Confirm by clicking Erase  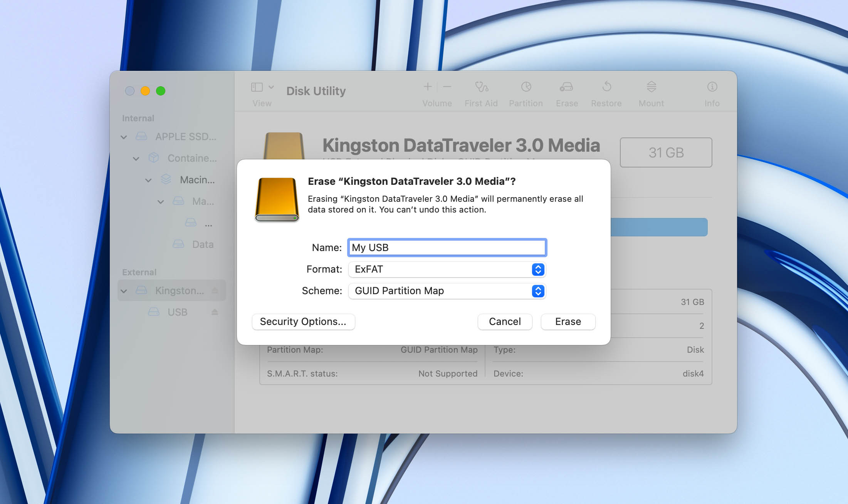(568, 322)
